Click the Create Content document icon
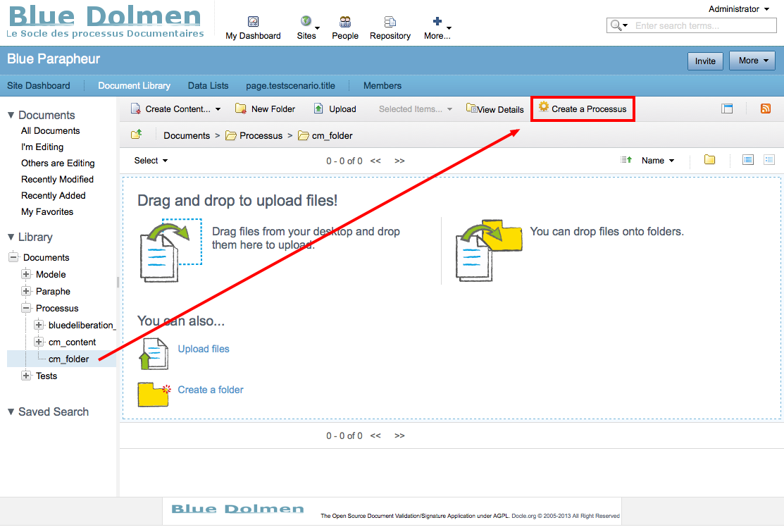784x532 pixels. click(x=135, y=109)
